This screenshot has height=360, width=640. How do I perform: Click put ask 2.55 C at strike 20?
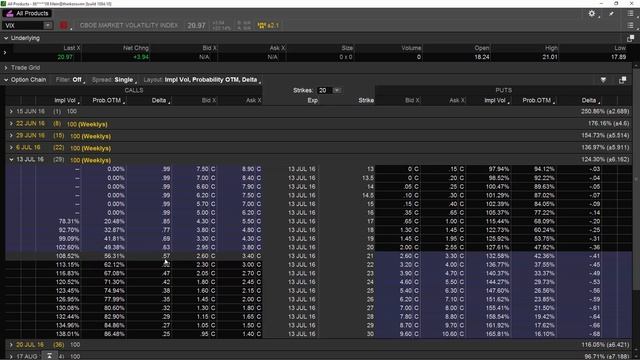point(454,247)
